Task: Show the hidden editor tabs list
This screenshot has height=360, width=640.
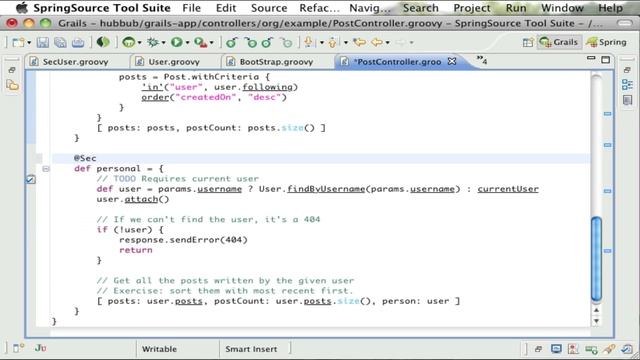Action: click(x=482, y=60)
